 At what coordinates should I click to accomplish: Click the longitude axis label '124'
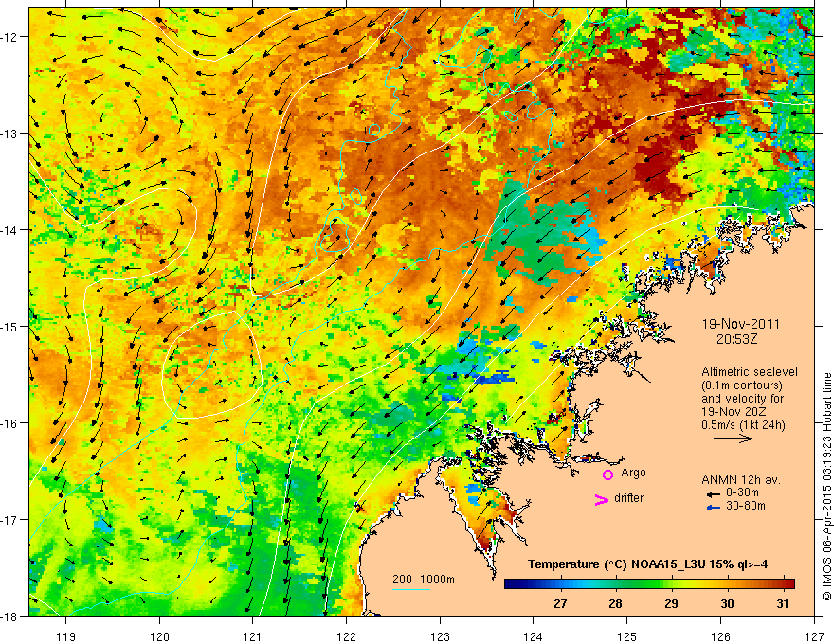point(534,636)
